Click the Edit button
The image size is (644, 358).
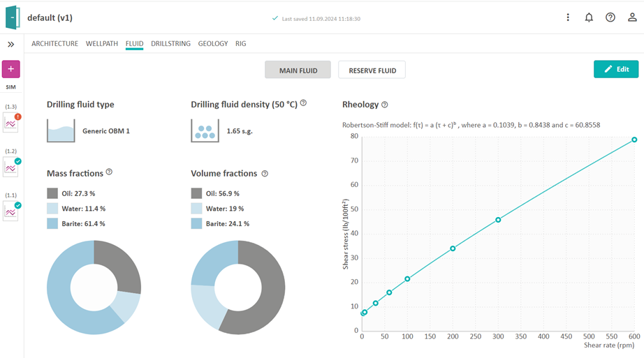tap(615, 69)
